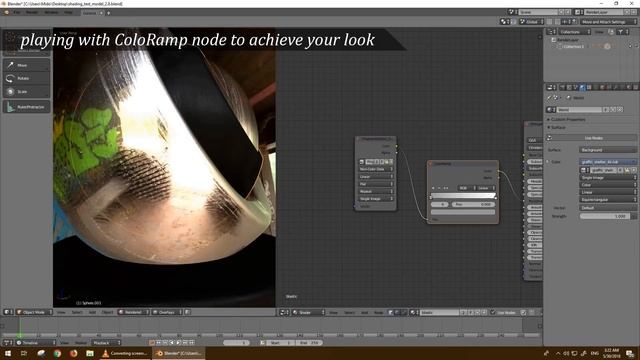Open Task View on the taskbar

(x=24, y=353)
